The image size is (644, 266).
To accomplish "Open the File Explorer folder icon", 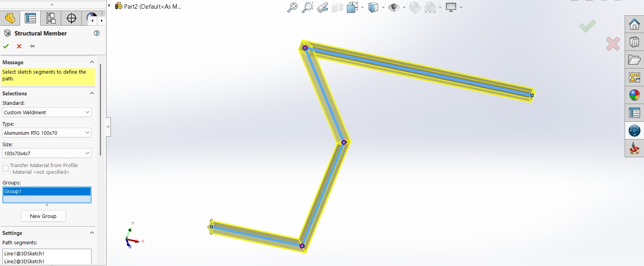I will coord(634,60).
